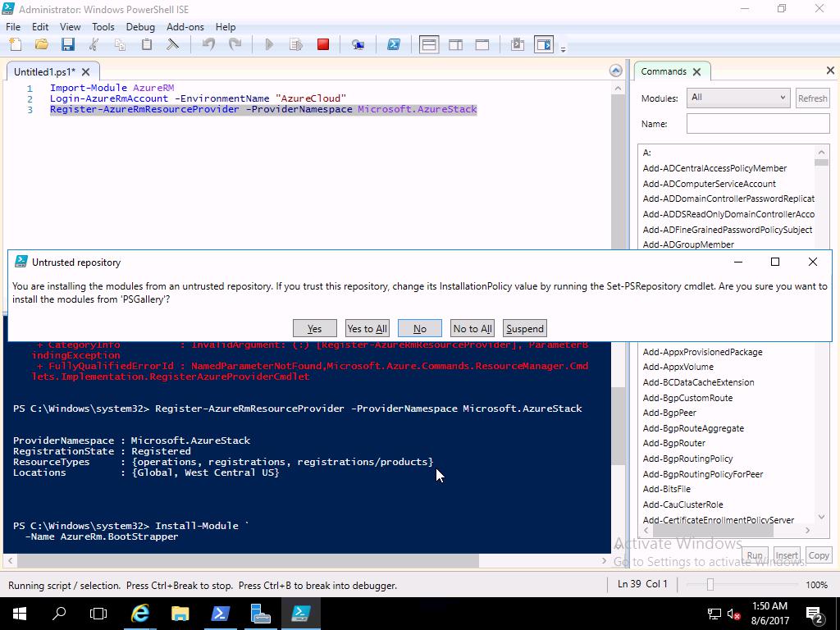Screen dimensions: 840x630
Task: Open the View menu
Action: click(71, 27)
